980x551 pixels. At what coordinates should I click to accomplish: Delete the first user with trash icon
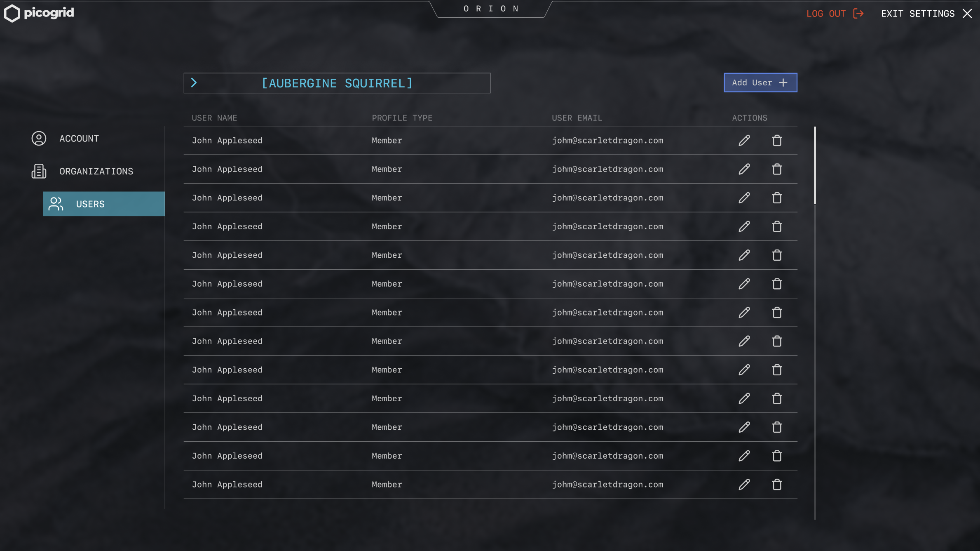[x=777, y=141]
